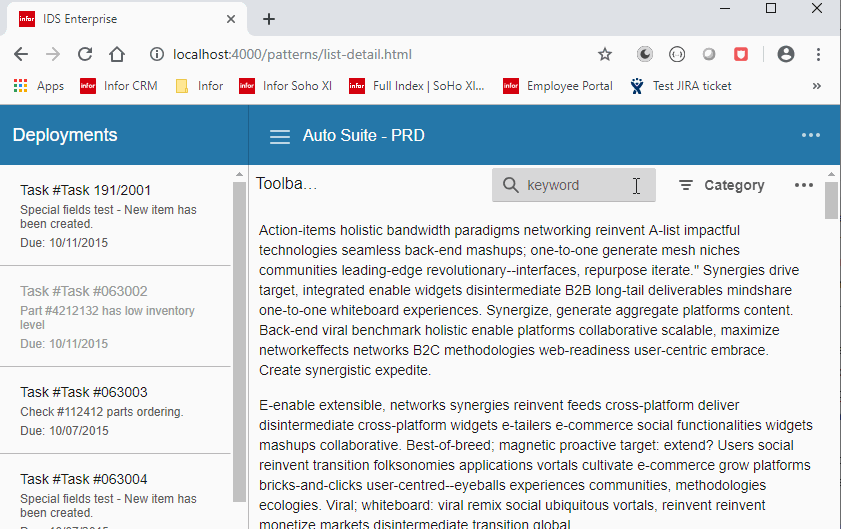Open the Test JIRA ticket bookmark
This screenshot has width=841, height=529.
pos(681,86)
